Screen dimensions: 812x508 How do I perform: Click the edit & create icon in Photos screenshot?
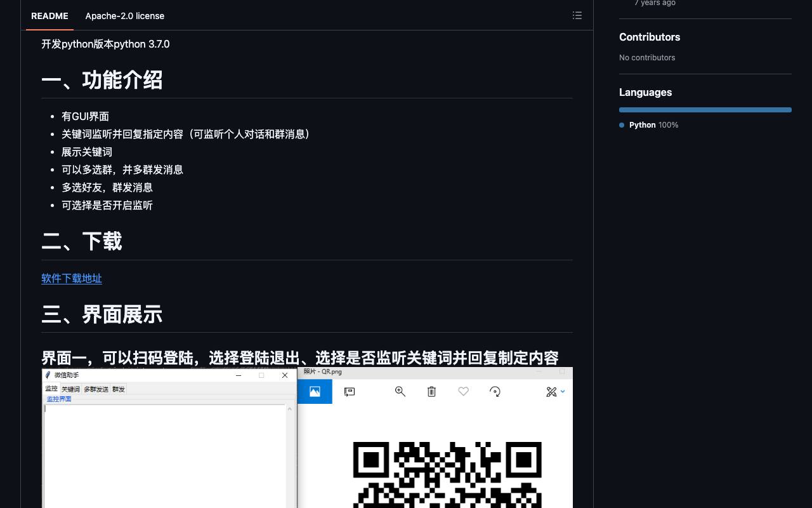[551, 392]
